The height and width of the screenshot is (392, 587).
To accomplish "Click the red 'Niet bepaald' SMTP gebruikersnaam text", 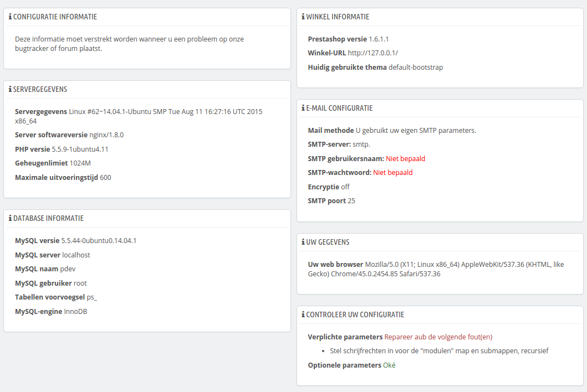I will click(405, 158).
